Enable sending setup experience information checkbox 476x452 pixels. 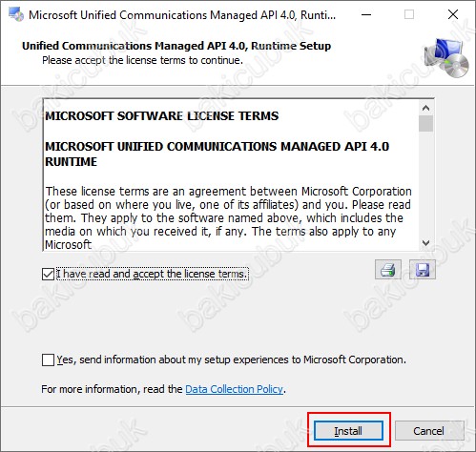click(x=48, y=360)
